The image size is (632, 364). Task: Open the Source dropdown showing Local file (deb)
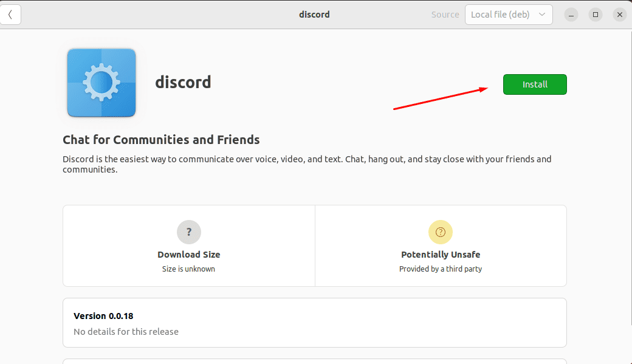pos(509,15)
